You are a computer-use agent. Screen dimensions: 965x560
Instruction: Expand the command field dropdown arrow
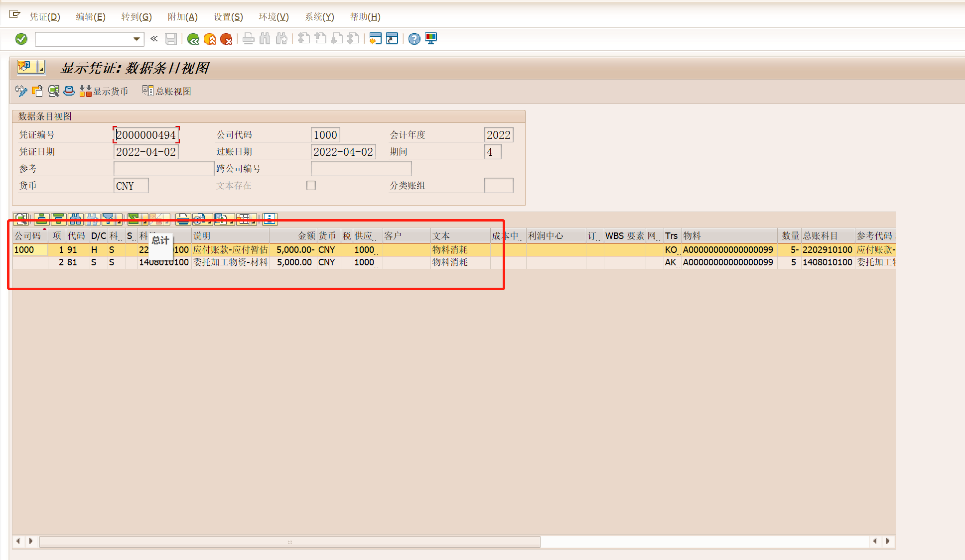pos(137,39)
